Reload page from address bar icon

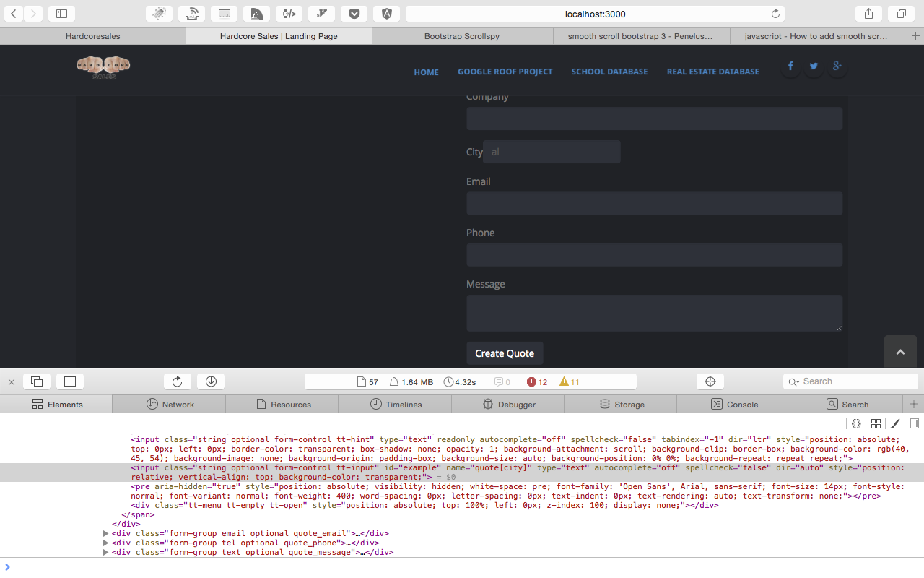pyautogui.click(x=775, y=14)
